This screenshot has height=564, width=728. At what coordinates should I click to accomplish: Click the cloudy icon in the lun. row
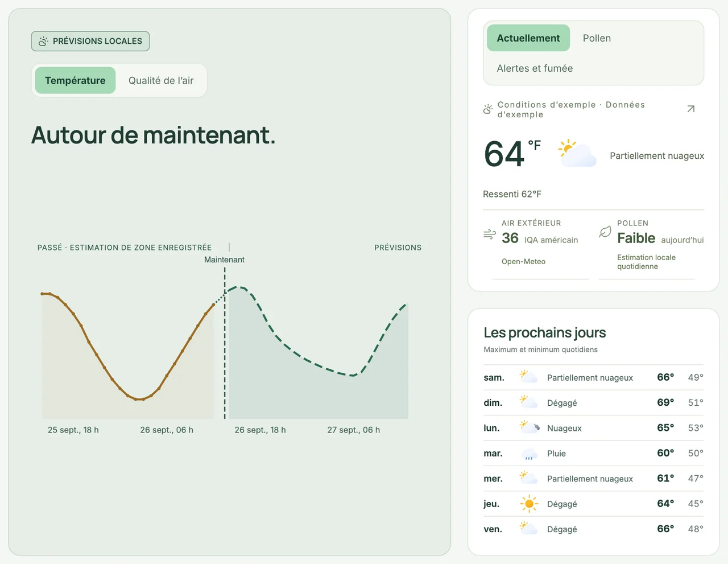pyautogui.click(x=530, y=427)
